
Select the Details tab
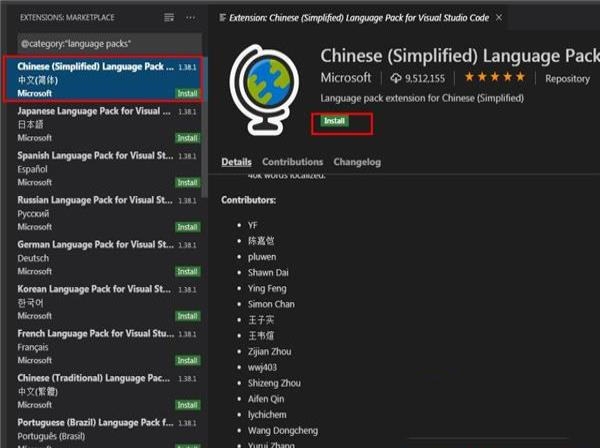tap(236, 162)
